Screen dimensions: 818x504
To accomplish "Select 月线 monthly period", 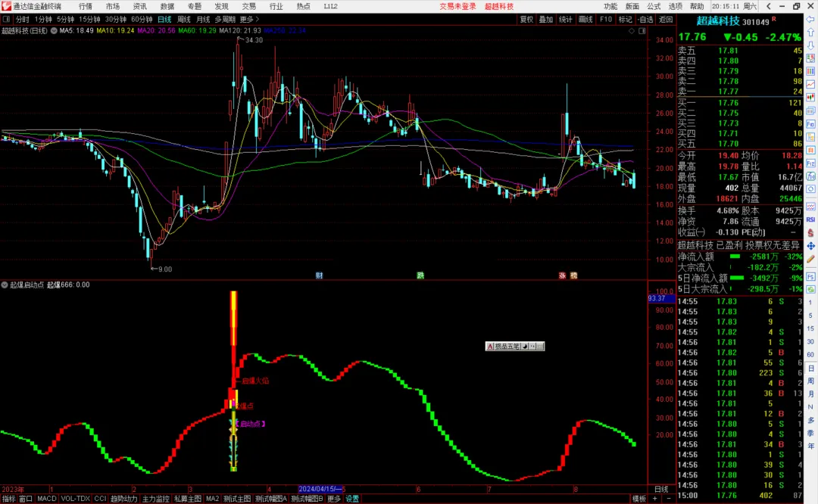I will pyautogui.click(x=203, y=19).
